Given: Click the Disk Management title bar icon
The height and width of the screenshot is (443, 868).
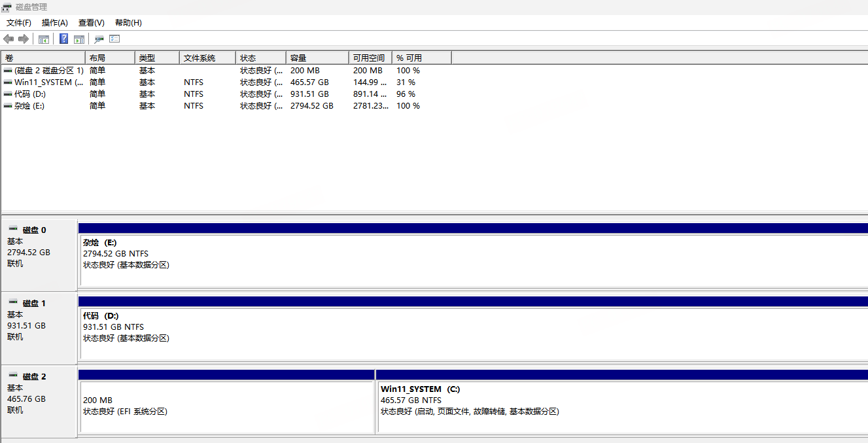Looking at the screenshot, I should [7, 7].
